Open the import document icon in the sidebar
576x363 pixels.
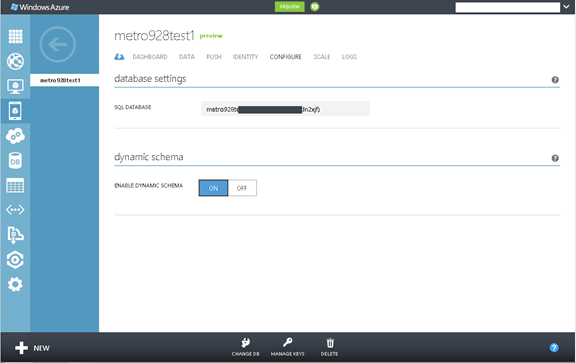click(15, 235)
